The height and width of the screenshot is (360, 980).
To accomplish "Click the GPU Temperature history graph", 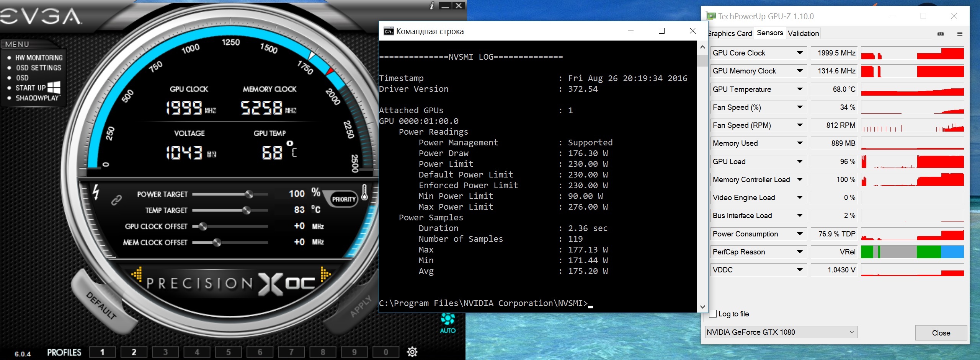I will tap(912, 89).
